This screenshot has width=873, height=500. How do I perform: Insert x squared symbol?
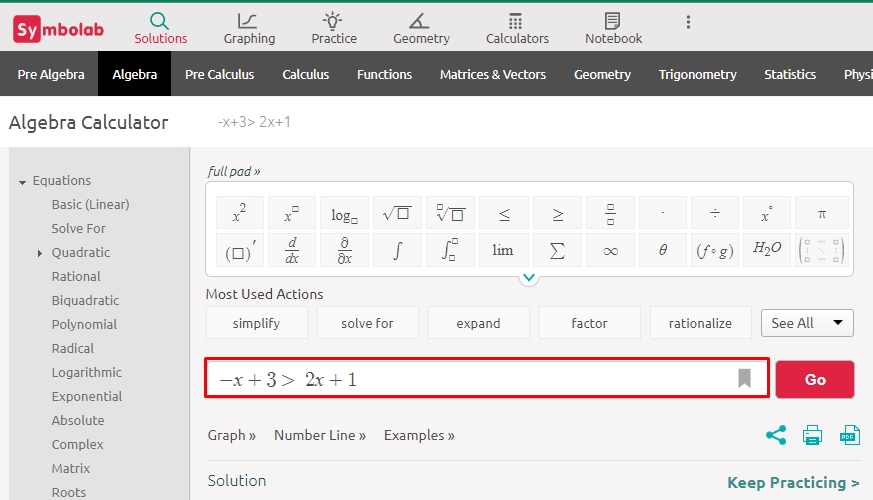click(239, 213)
